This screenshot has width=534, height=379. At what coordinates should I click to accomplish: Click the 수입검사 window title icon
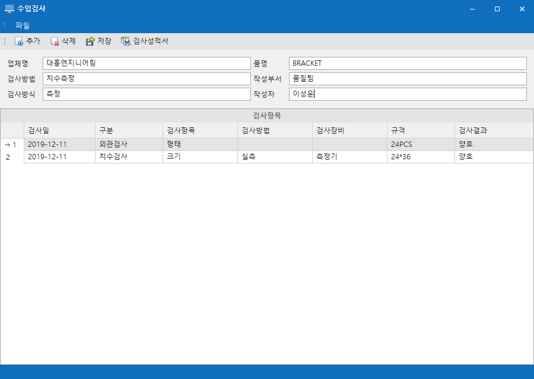[x=9, y=9]
